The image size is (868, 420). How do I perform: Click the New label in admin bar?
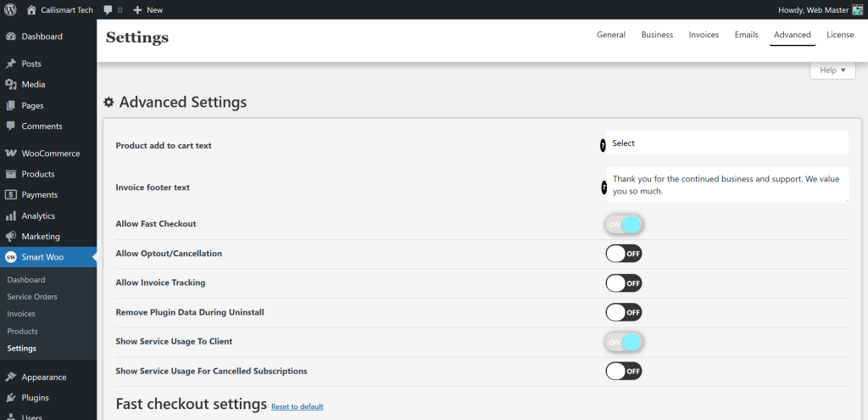coord(155,10)
